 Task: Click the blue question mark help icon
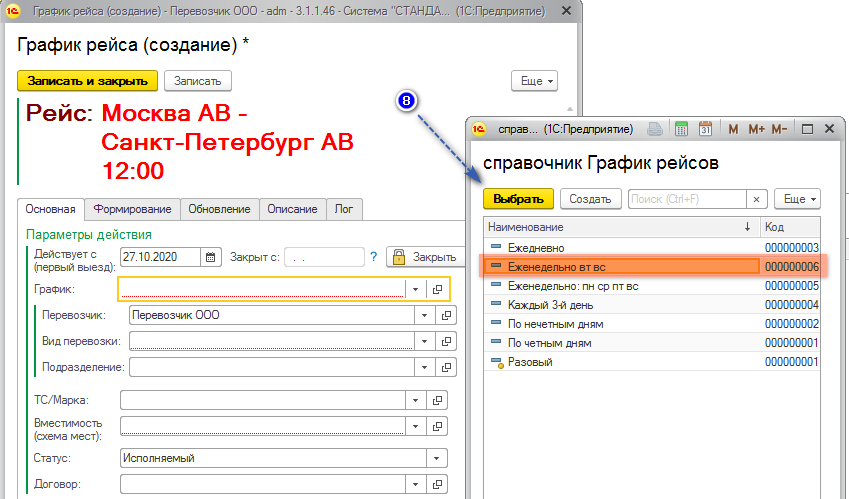pos(373,257)
